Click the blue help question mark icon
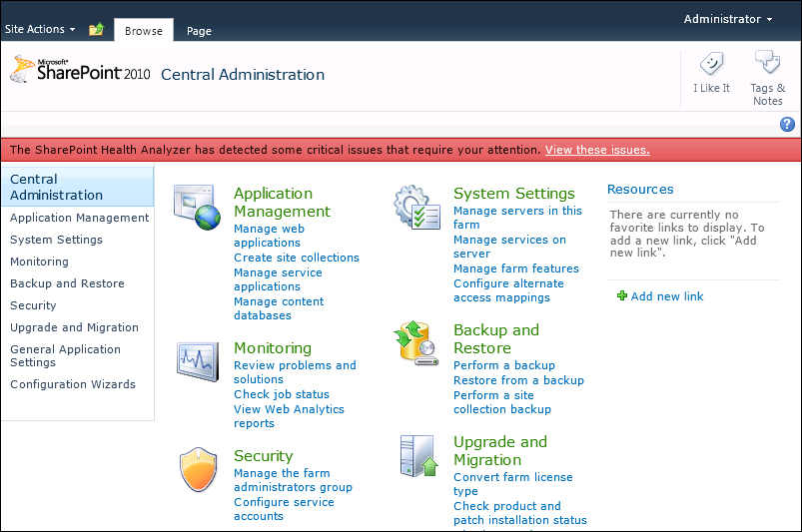Screen dimensions: 802x532 [x=787, y=124]
